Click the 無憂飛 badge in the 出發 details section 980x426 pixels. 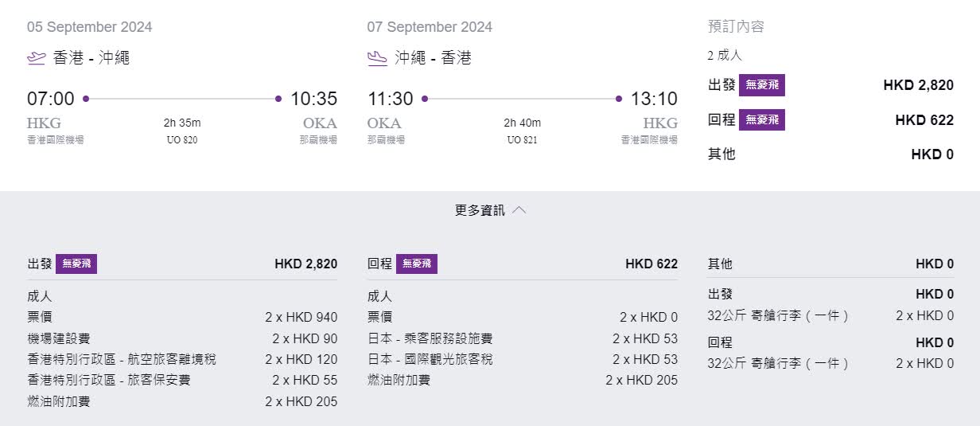coord(76,264)
